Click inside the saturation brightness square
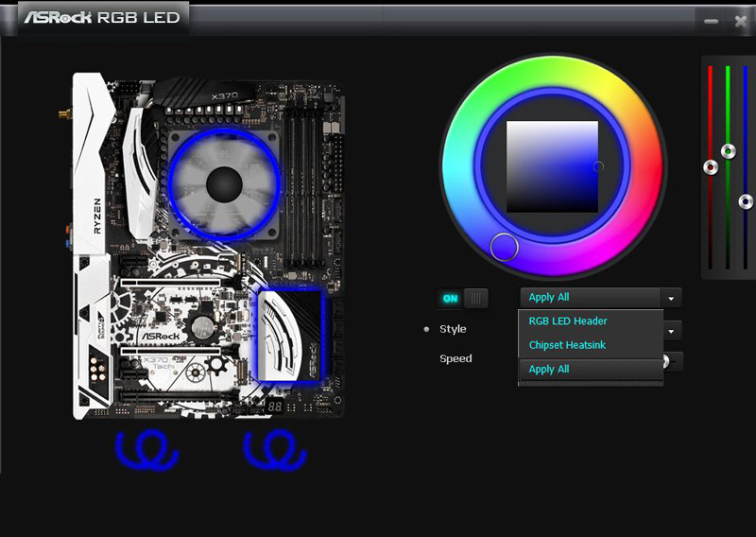Image resolution: width=756 pixels, height=537 pixels. 552,166
